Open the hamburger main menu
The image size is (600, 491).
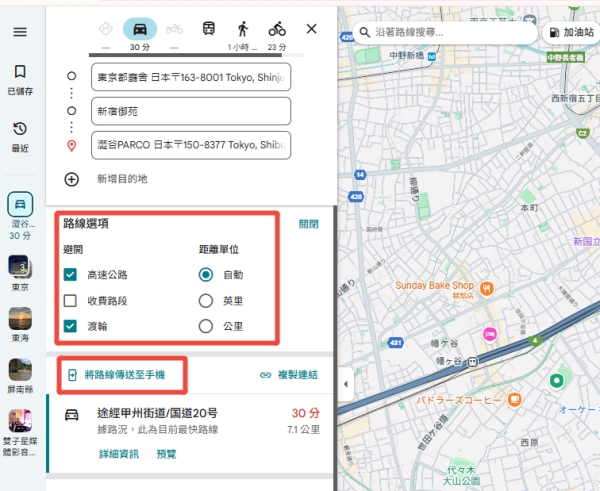(20, 32)
